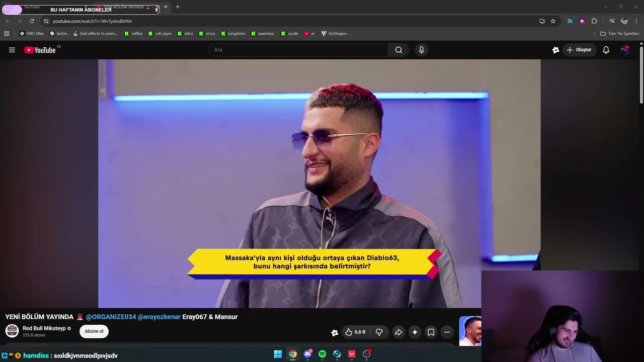Viewport: 644px width, 362px height.
Task: Like the video showing 6,6 B
Action: pyautogui.click(x=355, y=332)
